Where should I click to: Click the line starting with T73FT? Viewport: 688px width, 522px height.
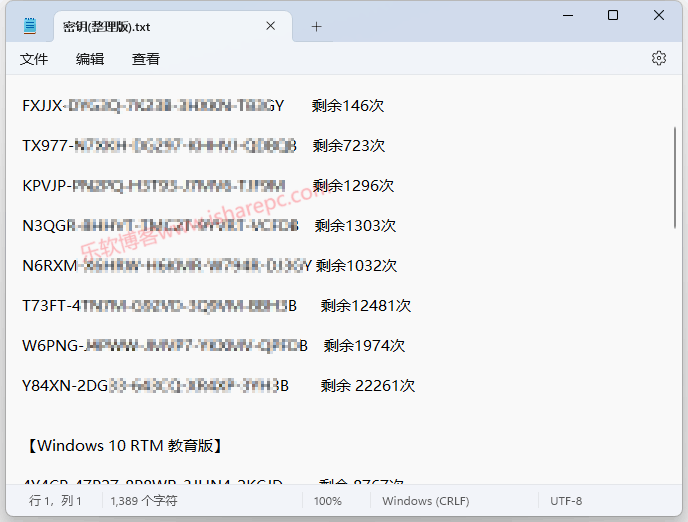click(217, 305)
